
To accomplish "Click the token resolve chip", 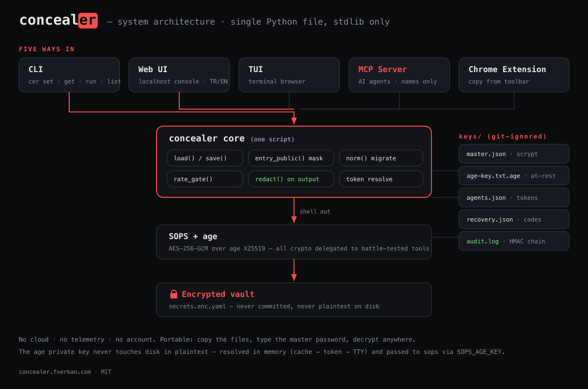I will click(381, 179).
